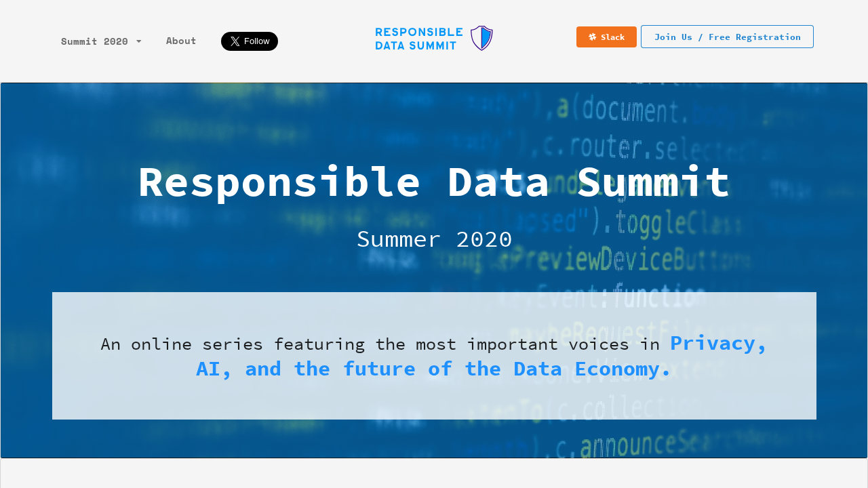Image resolution: width=868 pixels, height=488 pixels.
Task: Select Summit 2020 in the navigation bar
Action: pos(94,41)
